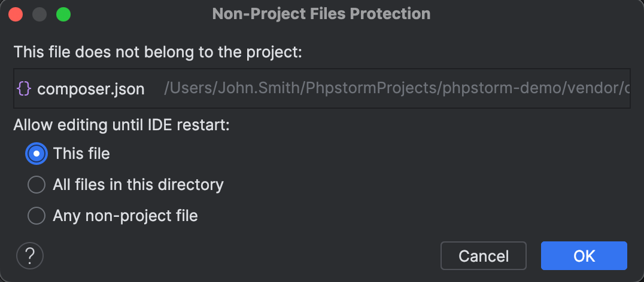
Task: Click the green zoom window button
Action: click(x=63, y=14)
